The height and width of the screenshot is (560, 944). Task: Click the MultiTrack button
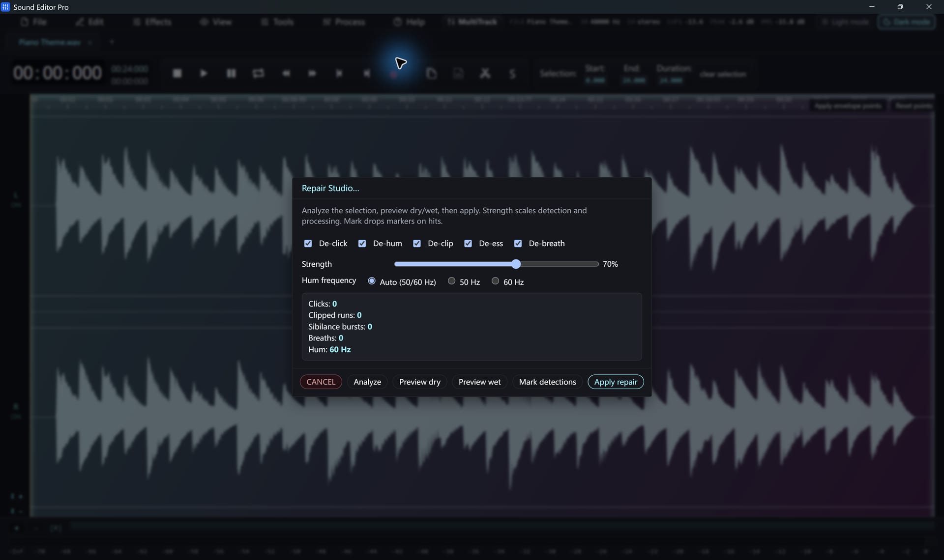(x=472, y=22)
